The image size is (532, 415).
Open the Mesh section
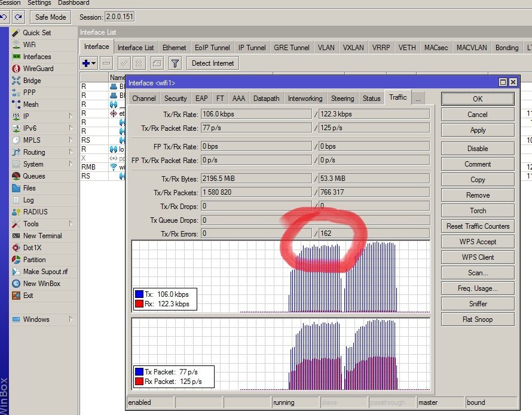click(30, 104)
